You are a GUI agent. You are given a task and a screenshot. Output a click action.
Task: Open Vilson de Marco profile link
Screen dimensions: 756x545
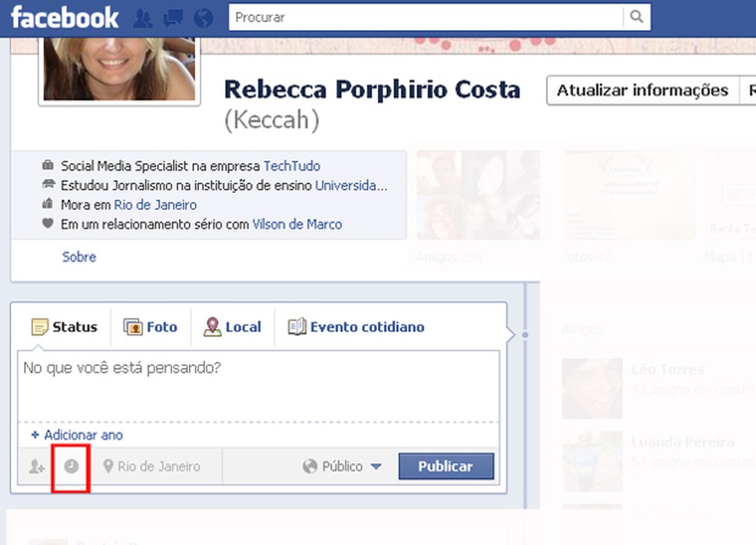297,224
